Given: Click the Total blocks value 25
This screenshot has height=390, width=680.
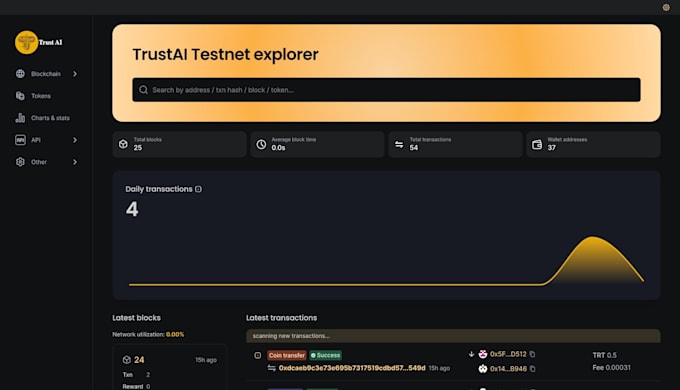Looking at the screenshot, I should (137, 148).
